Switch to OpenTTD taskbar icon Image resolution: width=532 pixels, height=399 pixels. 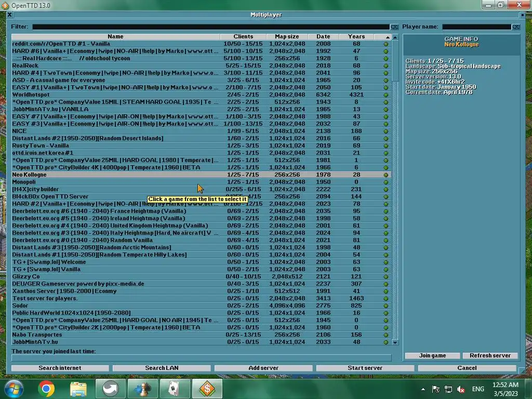[207, 389]
